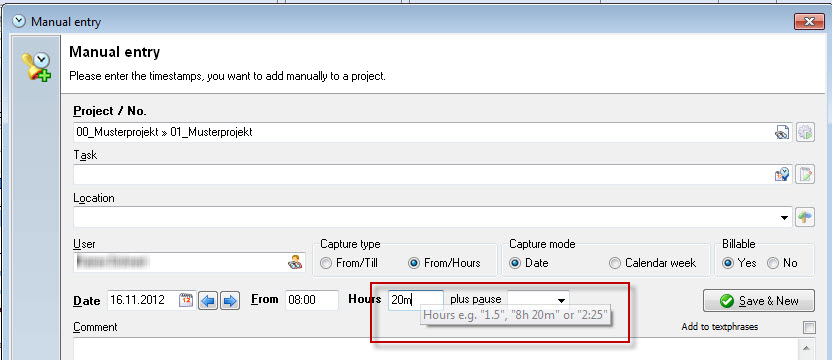Select Calendar week capture mode
The width and height of the screenshot is (832, 360).
pos(652,263)
